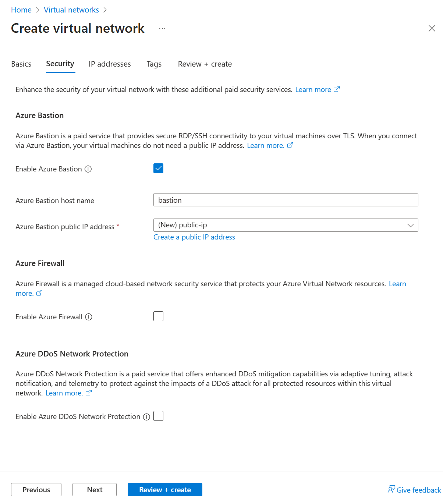The image size is (443, 504).
Task: Open the Azure Bastion public IP address dropdown
Action: coord(286,225)
